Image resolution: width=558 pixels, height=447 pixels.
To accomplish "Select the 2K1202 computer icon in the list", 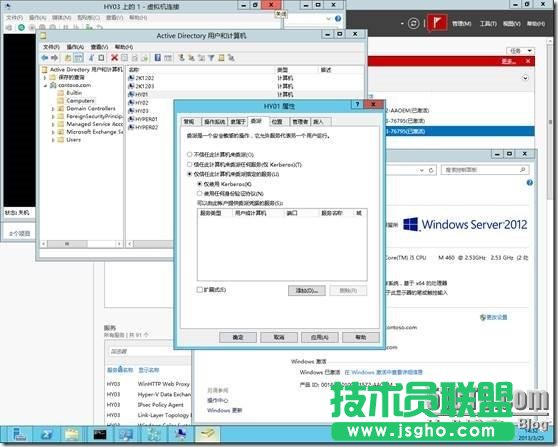I will pyautogui.click(x=131, y=78).
